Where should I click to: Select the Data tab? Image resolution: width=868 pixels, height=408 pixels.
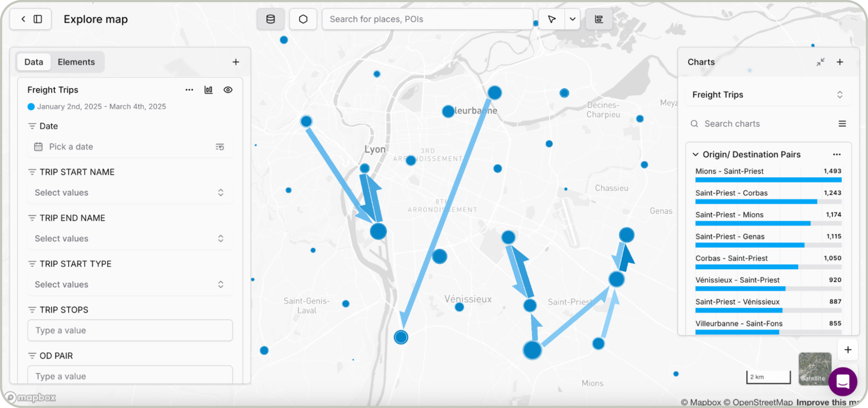34,62
